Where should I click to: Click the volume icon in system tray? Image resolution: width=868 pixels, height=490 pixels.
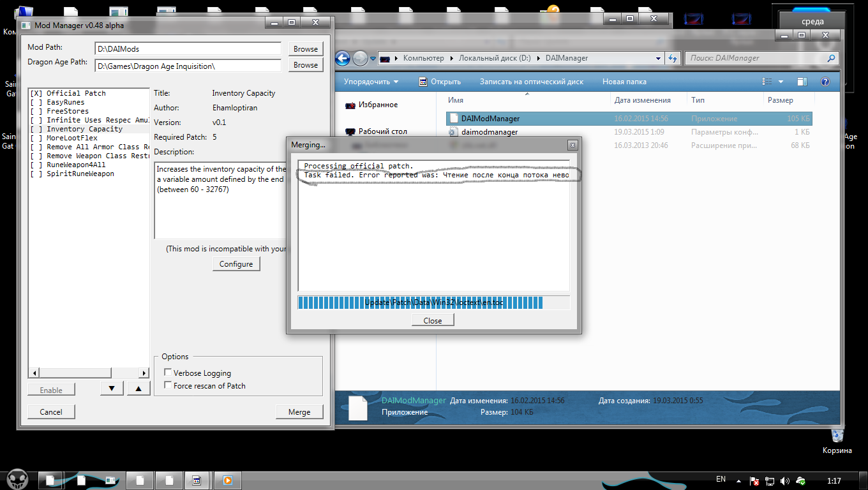pos(784,480)
